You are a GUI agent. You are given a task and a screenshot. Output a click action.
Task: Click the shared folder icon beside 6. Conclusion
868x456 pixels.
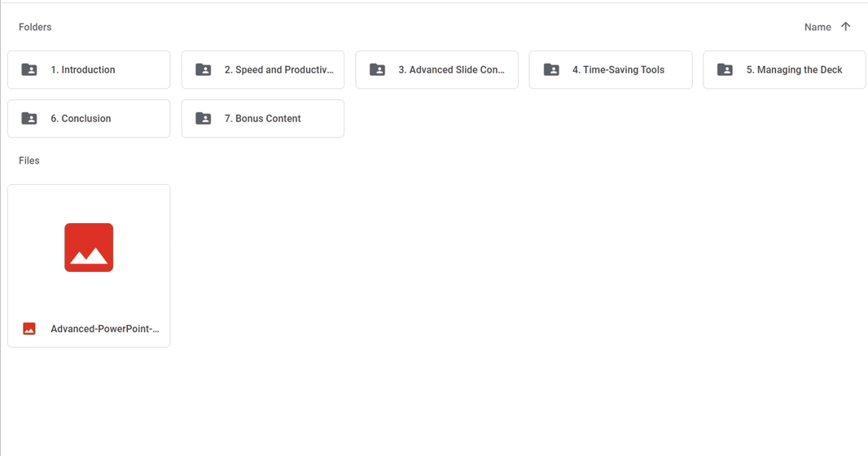coord(29,118)
